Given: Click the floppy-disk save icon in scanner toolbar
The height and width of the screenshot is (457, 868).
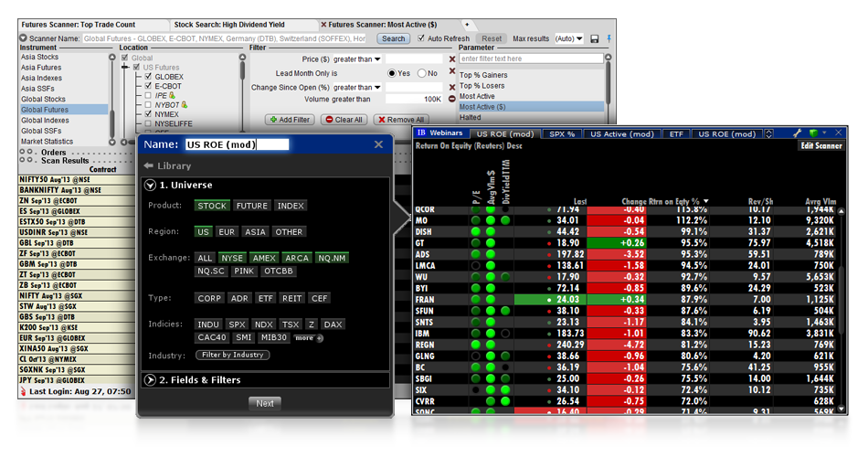Looking at the screenshot, I should 595,38.
